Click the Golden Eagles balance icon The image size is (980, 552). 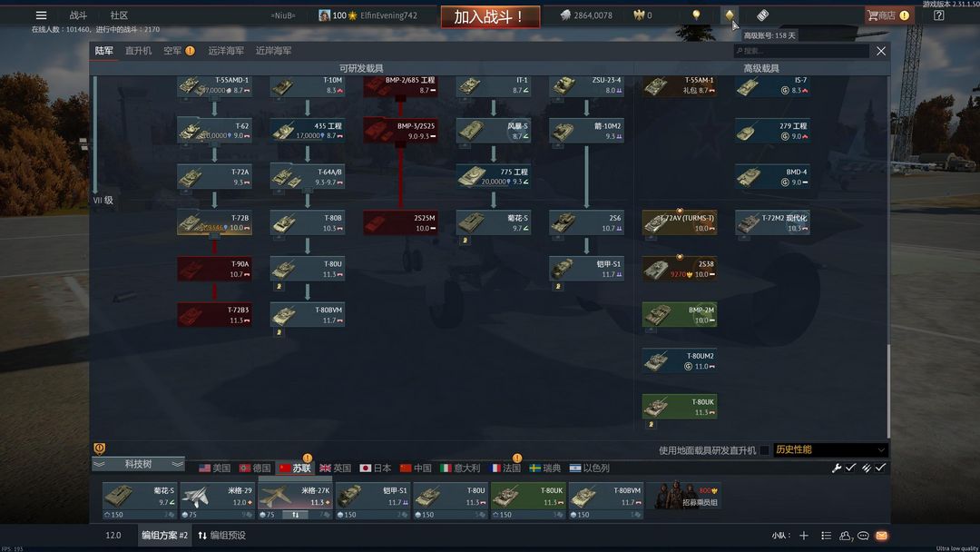[x=638, y=15]
